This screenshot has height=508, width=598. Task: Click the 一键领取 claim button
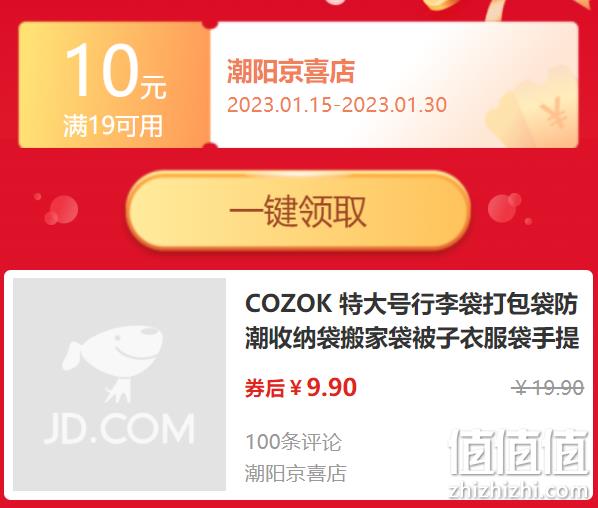click(298, 211)
